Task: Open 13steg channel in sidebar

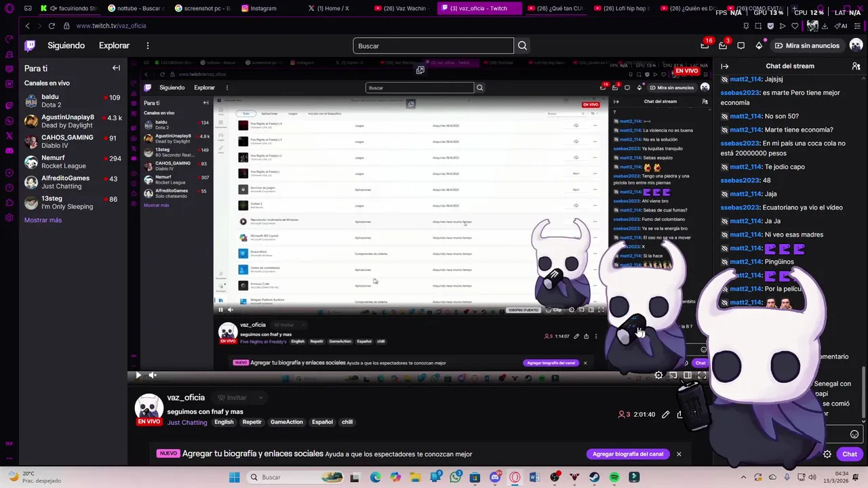Action: point(73,203)
